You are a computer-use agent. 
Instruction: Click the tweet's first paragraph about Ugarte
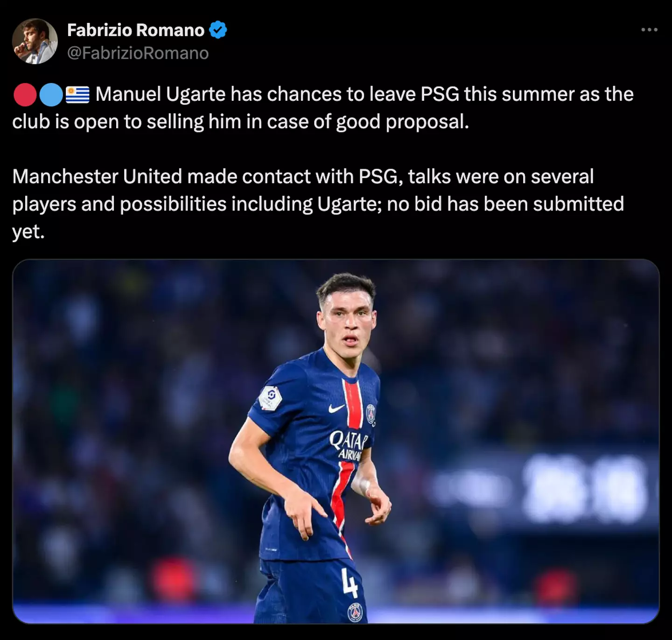pyautogui.click(x=323, y=108)
